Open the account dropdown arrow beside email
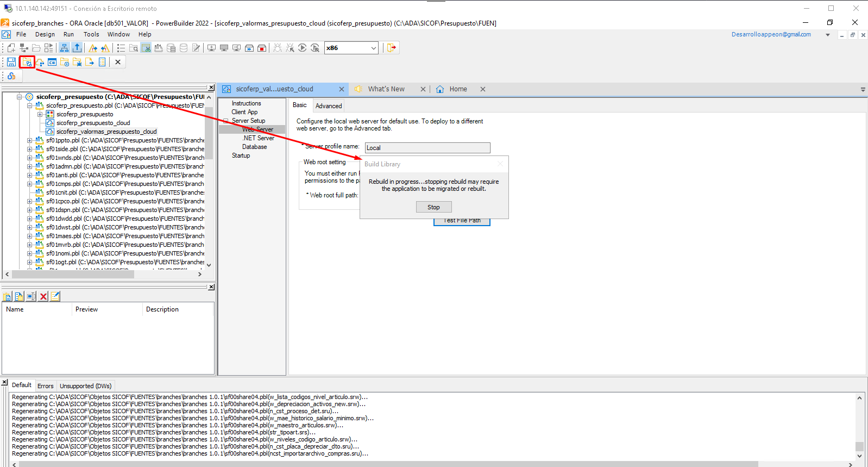This screenshot has width=868, height=467. click(x=828, y=35)
